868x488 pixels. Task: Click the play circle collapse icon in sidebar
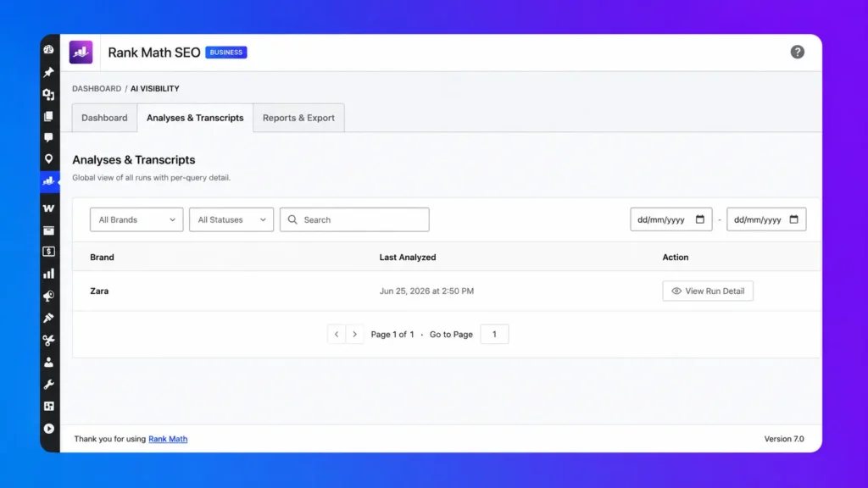pyautogui.click(x=48, y=429)
